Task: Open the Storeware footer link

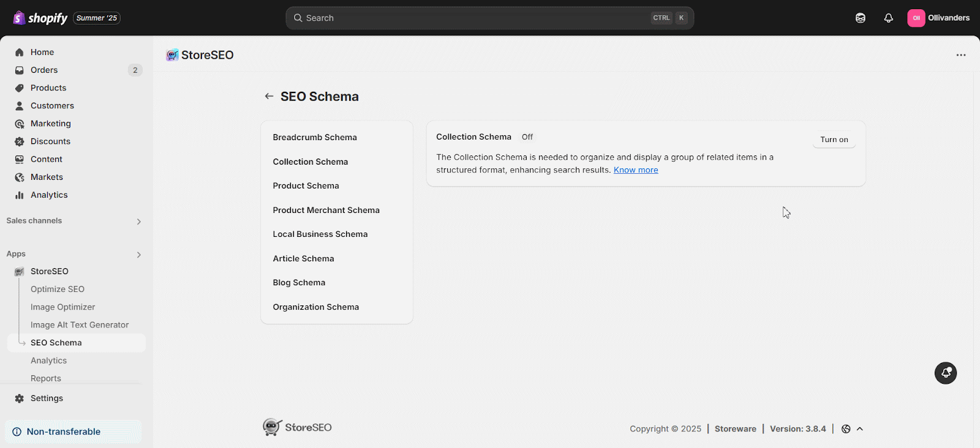Action: pos(735,429)
